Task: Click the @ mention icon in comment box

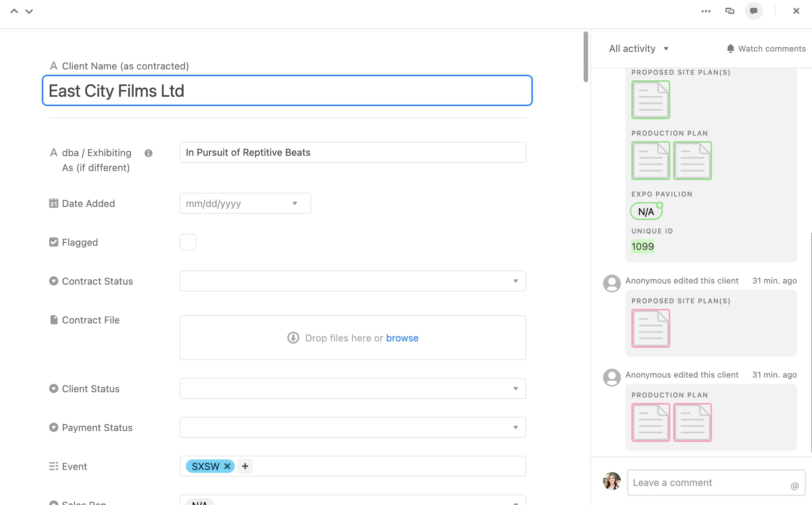Action: pyautogui.click(x=794, y=486)
